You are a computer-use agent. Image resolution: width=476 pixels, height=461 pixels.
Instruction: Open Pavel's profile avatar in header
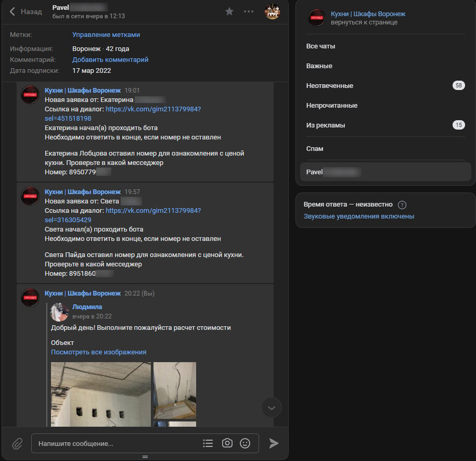pos(272,11)
